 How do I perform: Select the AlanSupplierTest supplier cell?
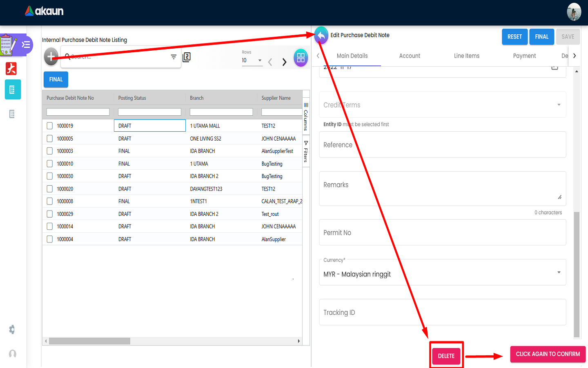[280, 151]
